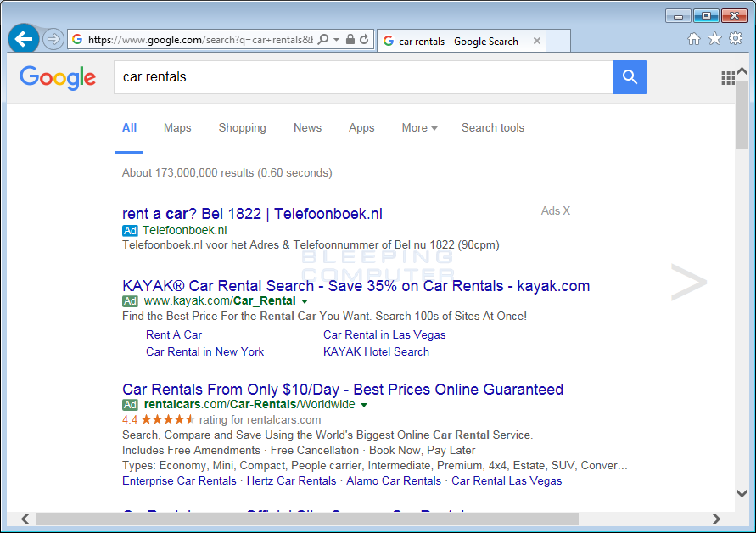Restore down the browser window

tap(706, 16)
